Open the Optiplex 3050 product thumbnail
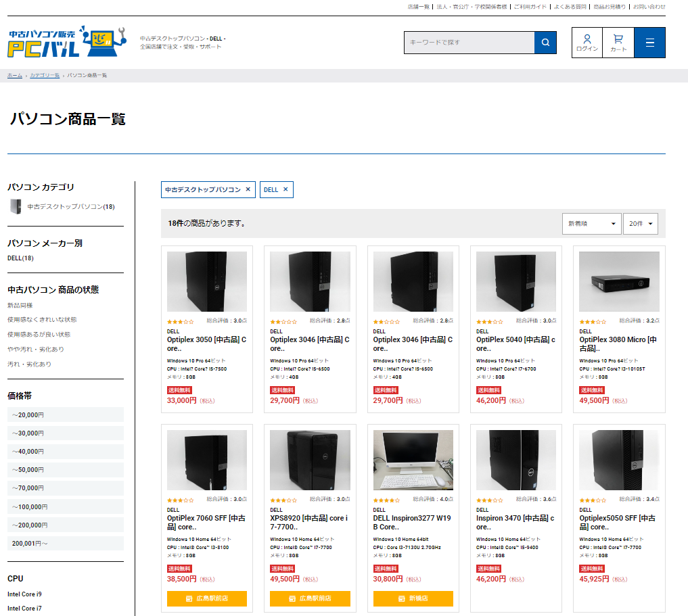Image resolution: width=688 pixels, height=616 pixels. (x=206, y=281)
